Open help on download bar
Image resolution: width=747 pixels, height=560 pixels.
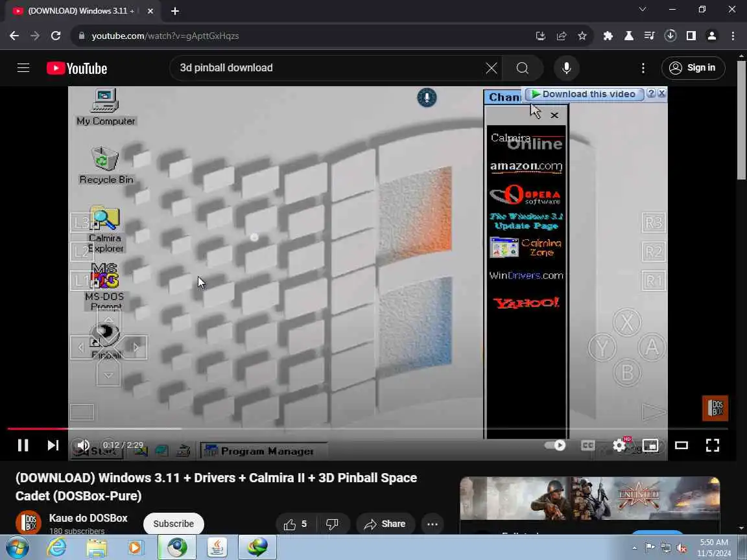click(651, 94)
